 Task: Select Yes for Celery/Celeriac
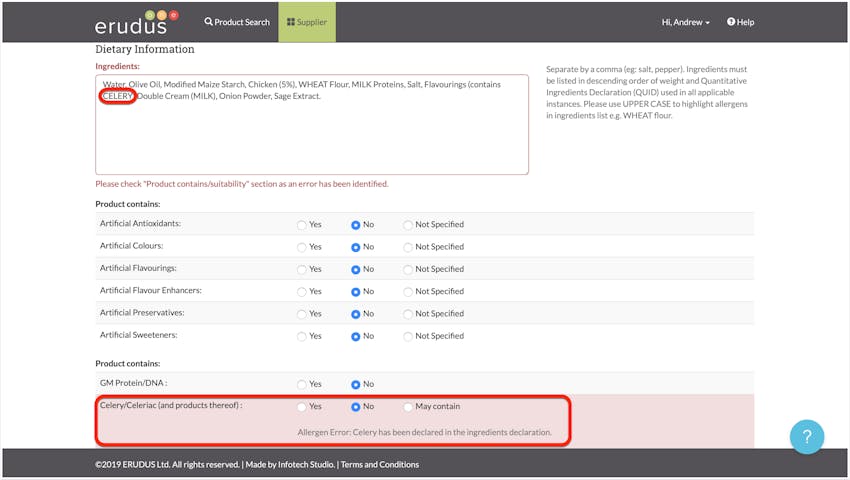coord(301,407)
